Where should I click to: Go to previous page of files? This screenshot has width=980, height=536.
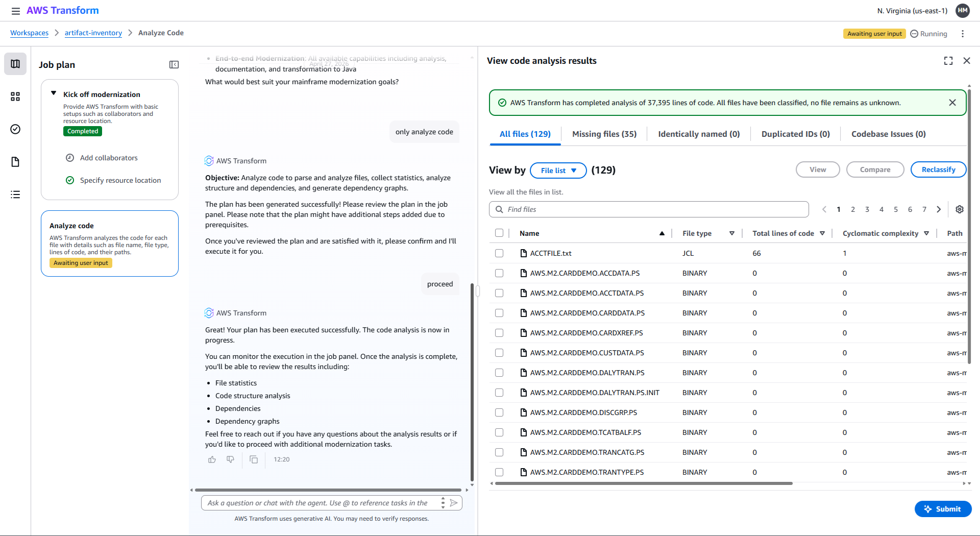[824, 209]
